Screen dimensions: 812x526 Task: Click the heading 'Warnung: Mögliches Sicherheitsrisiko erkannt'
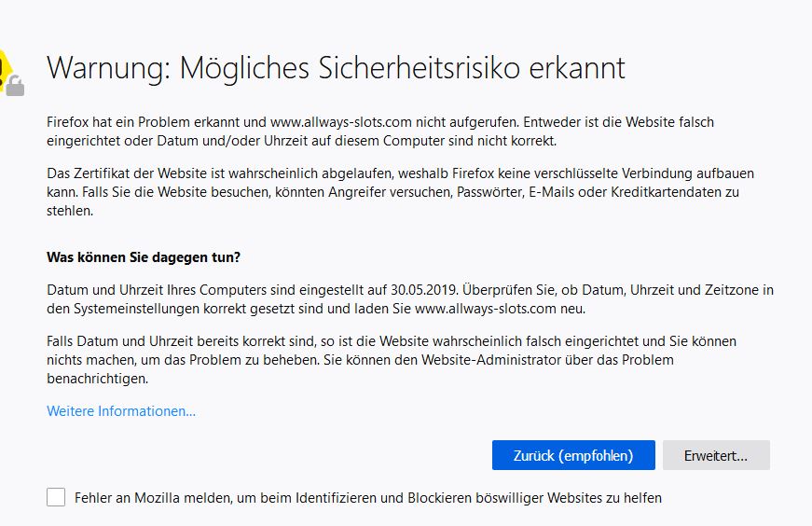click(336, 67)
